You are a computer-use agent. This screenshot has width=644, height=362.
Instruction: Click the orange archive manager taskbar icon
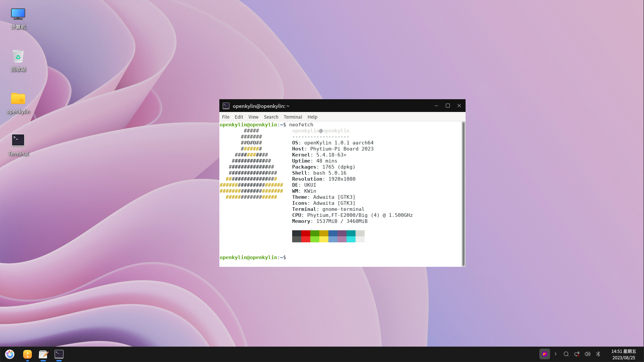coord(28,354)
